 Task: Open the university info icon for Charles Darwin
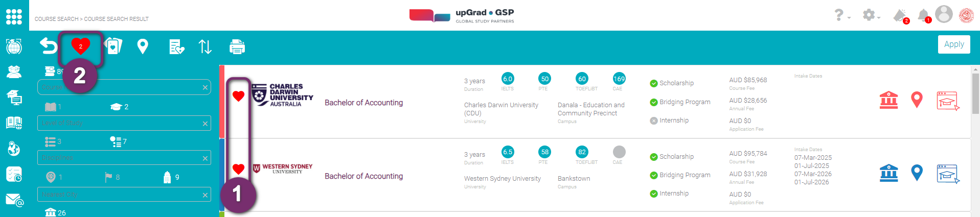click(888, 100)
